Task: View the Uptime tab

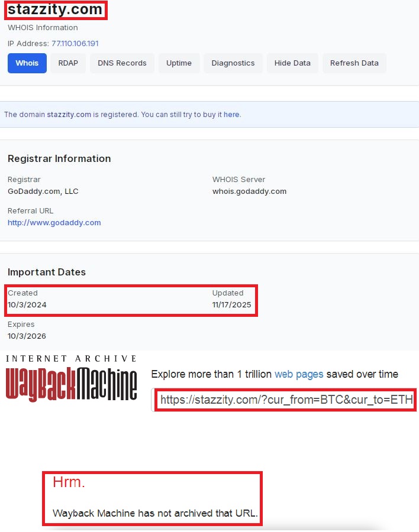Action: pos(179,63)
